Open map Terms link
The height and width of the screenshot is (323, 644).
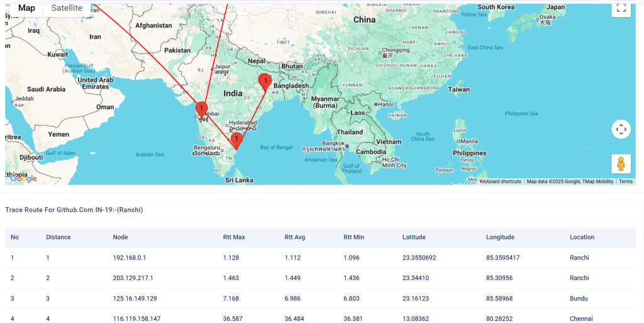pyautogui.click(x=626, y=181)
